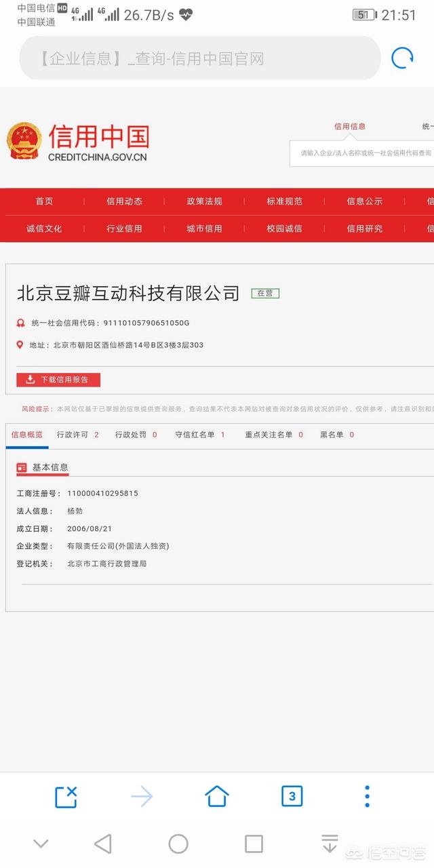The height and width of the screenshot is (868, 434).
Task: Tap the browser forward arrow
Action: click(x=142, y=797)
